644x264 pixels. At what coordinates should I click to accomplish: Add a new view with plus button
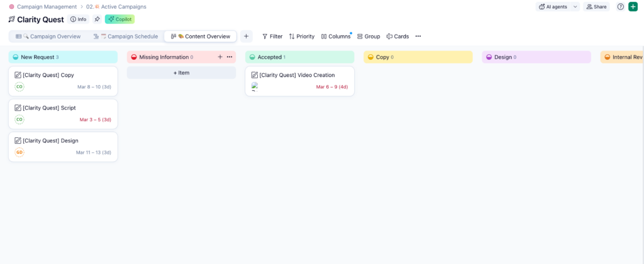pos(246,37)
